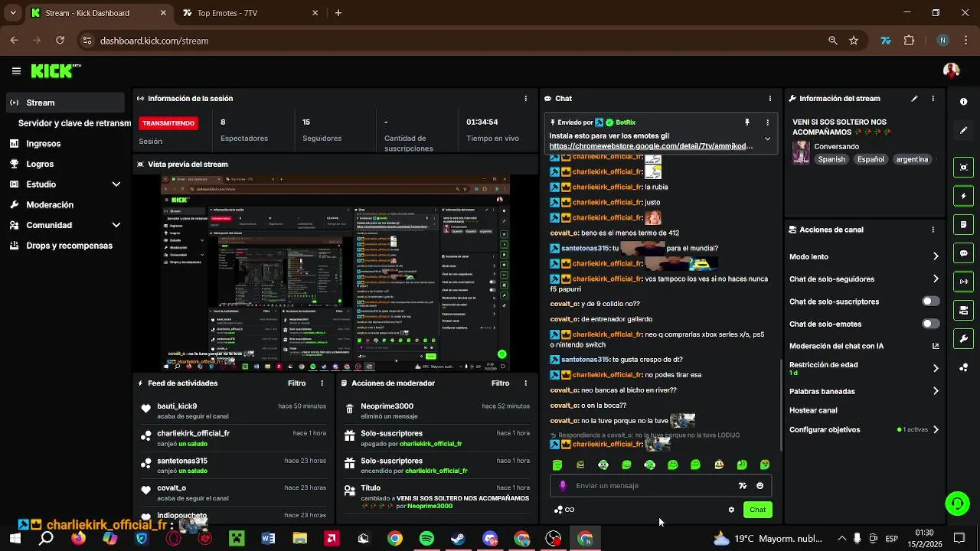Image resolution: width=980 pixels, height=551 pixels.
Task: Open Modo lento options arrow
Action: pyautogui.click(x=935, y=257)
